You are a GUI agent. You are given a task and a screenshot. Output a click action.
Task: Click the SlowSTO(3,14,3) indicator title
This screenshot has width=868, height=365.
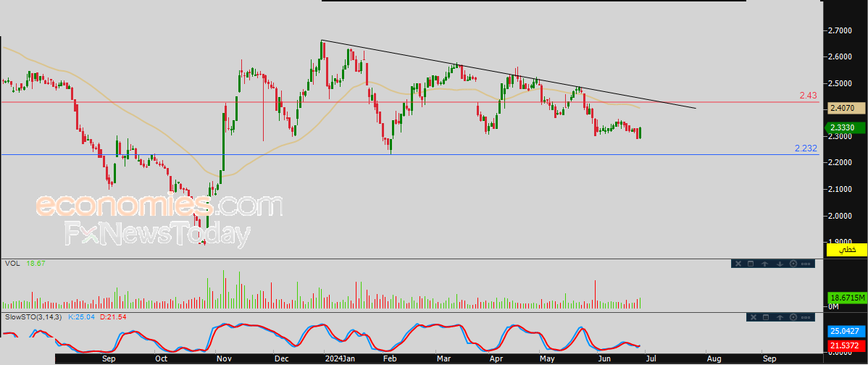(33, 317)
